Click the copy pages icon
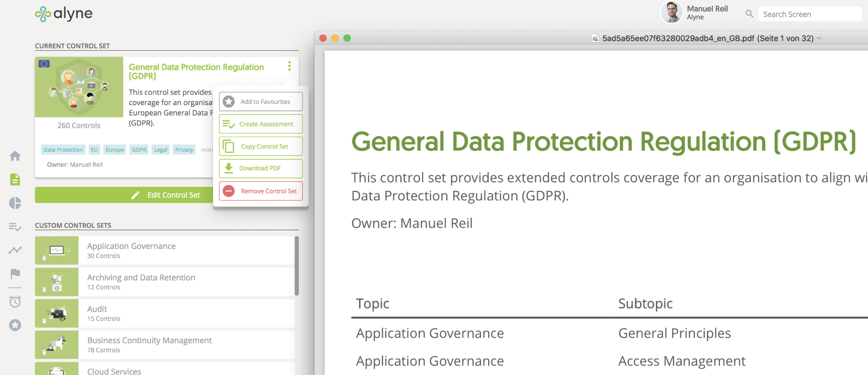The height and width of the screenshot is (375, 868). (x=228, y=146)
